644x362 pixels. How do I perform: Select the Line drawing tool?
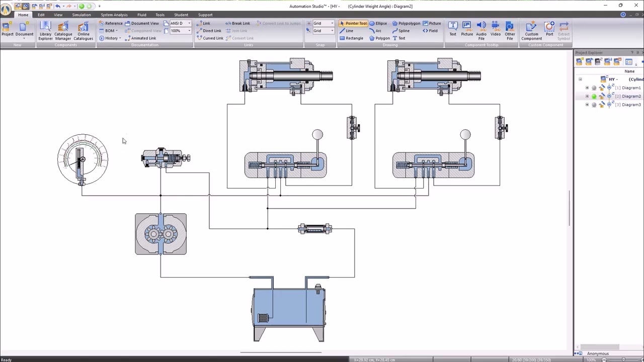[x=347, y=31]
